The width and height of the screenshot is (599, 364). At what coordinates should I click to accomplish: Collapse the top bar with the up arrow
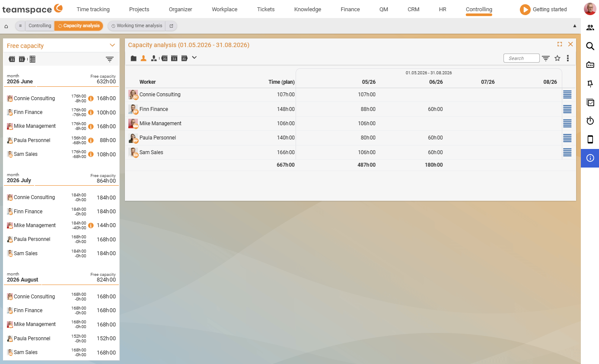[x=575, y=26]
